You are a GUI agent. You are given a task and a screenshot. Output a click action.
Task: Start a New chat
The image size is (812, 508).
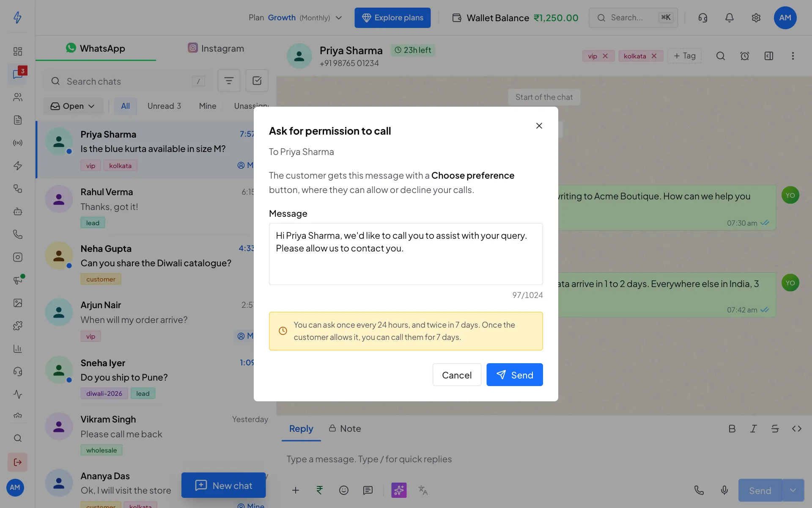pyautogui.click(x=223, y=485)
